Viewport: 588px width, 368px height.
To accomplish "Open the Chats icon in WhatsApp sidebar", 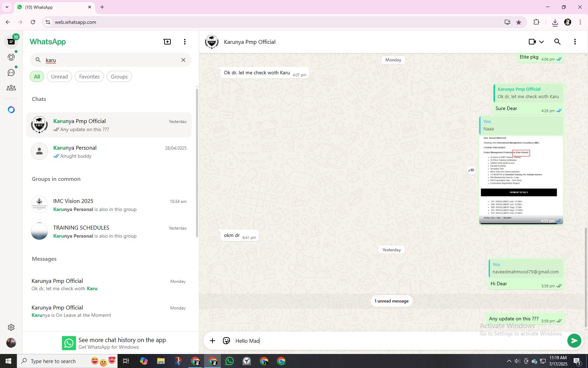I will (x=11, y=42).
